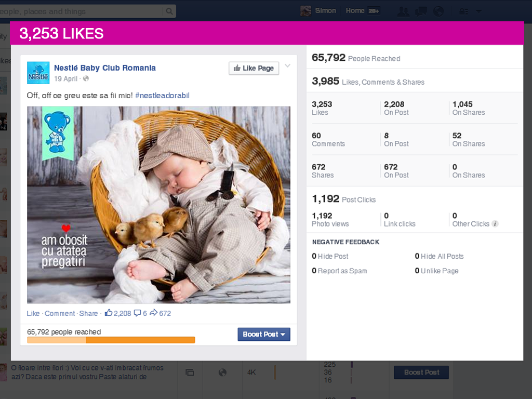Screen dimensions: 532x399
Task: Open Simon's profile name link
Action: (325, 11)
